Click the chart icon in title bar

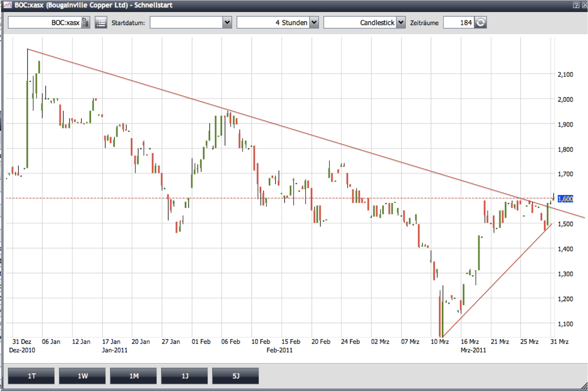click(x=7, y=5)
